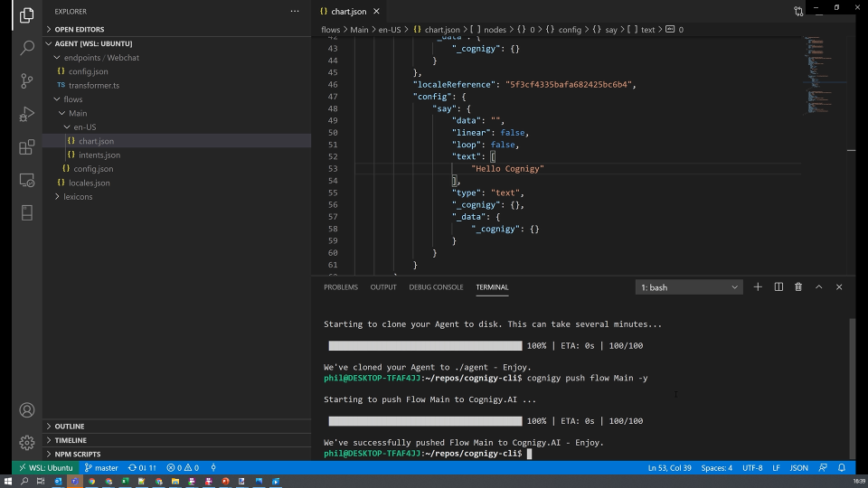Viewport: 868px width, 488px height.
Task: Expand the lexicons folder
Action: (x=78, y=197)
